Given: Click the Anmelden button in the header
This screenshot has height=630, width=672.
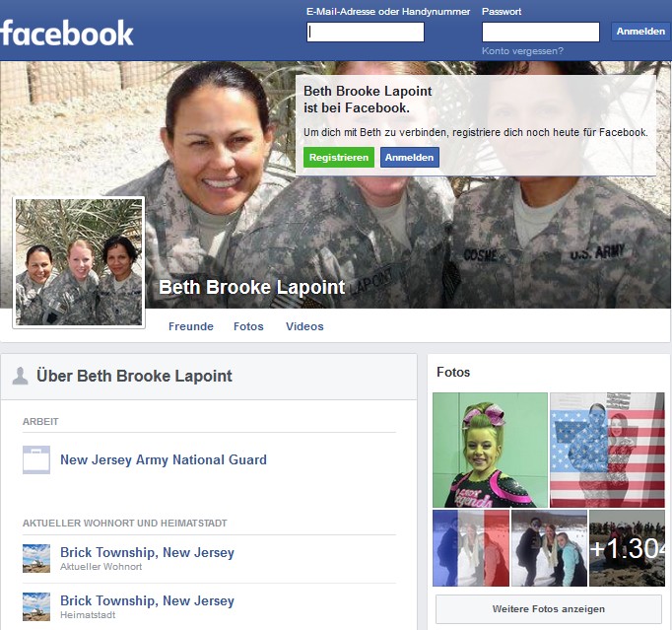Looking at the screenshot, I should coord(640,32).
